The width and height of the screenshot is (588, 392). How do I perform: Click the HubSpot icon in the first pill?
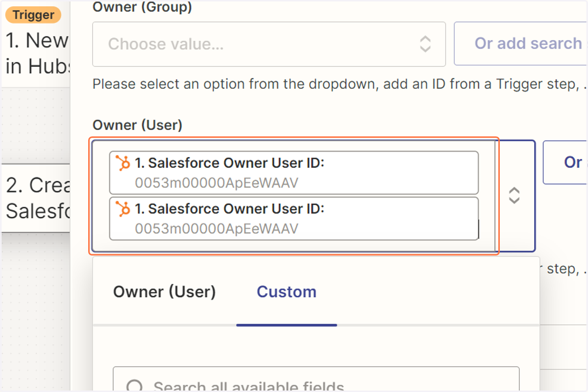point(123,162)
